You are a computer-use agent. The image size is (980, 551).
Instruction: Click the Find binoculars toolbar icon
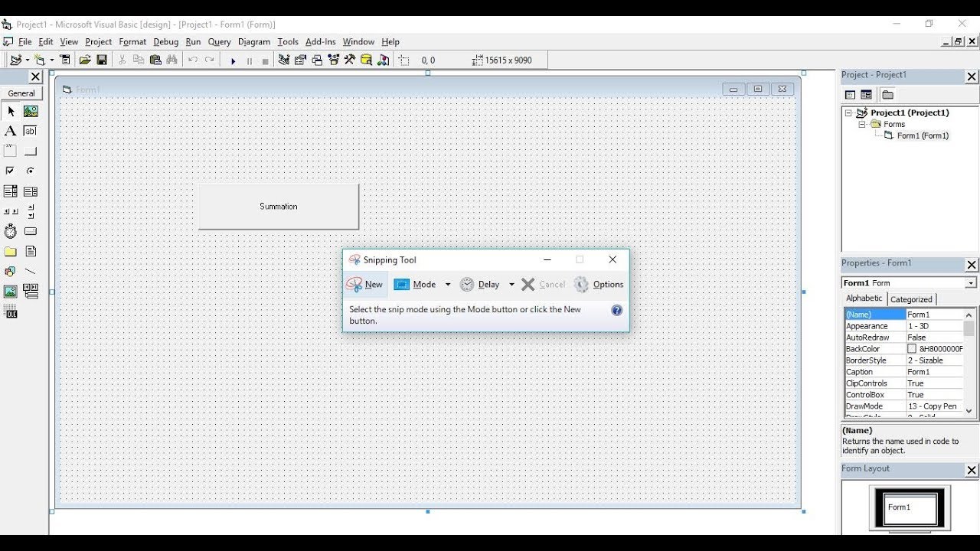point(171,60)
